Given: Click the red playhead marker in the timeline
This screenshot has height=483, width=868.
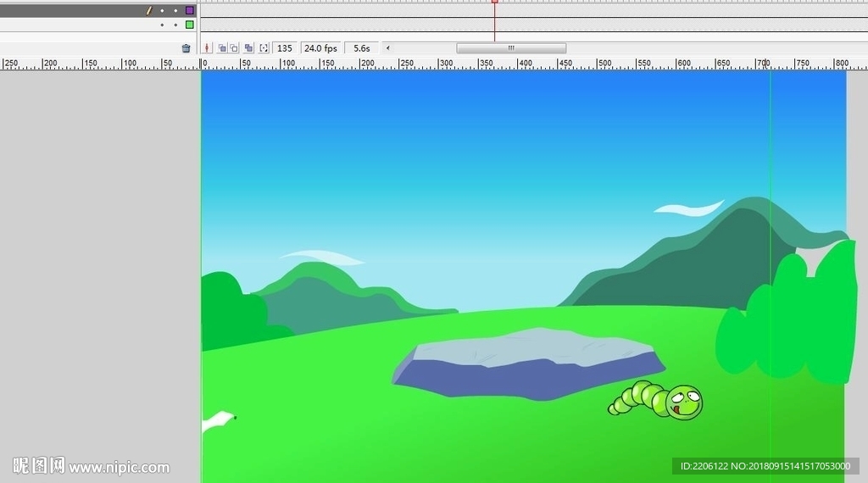Looking at the screenshot, I should pyautogui.click(x=495, y=2).
